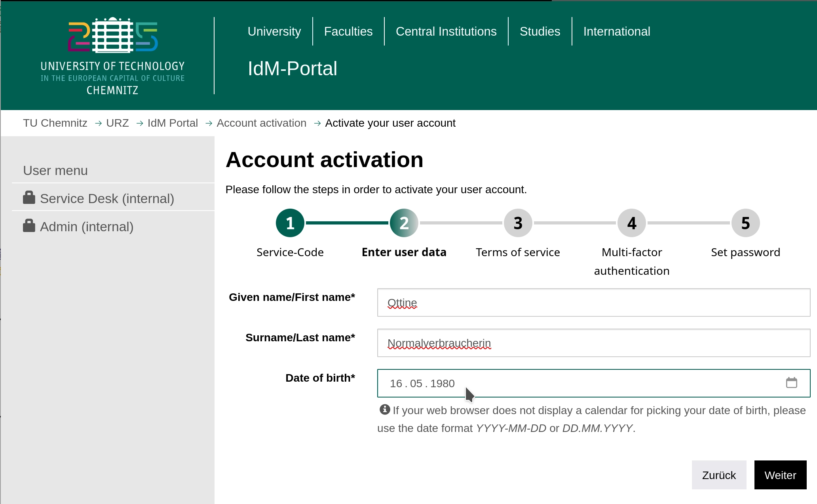This screenshot has height=504, width=817.
Task: Select Faculties in the top navigation
Action: 348,31
